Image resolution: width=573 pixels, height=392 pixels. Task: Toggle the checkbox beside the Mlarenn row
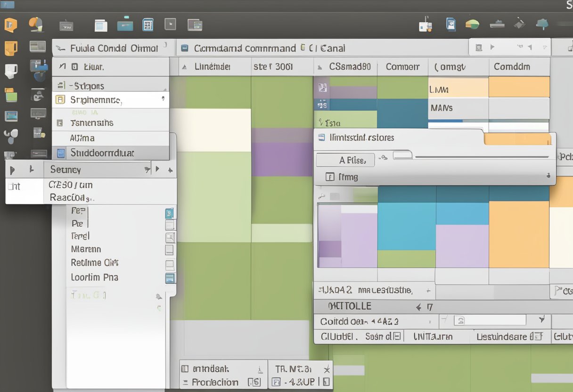coord(170,250)
